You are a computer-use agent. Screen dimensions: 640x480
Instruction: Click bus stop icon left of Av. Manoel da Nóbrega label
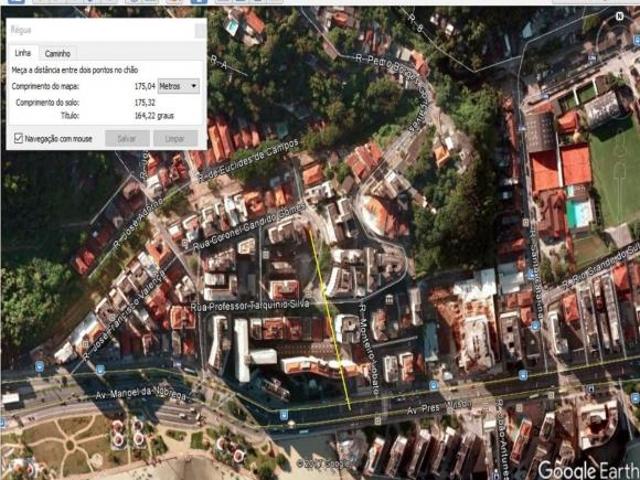coord(38,366)
